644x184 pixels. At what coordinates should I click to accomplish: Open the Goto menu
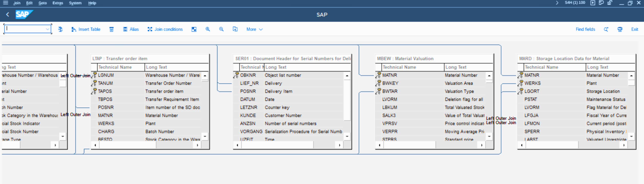click(x=43, y=3)
